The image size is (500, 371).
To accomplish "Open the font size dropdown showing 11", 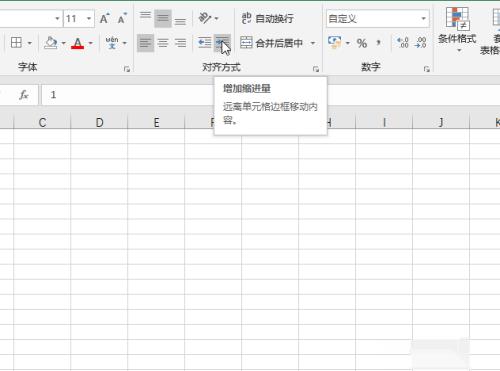I will (x=89, y=18).
